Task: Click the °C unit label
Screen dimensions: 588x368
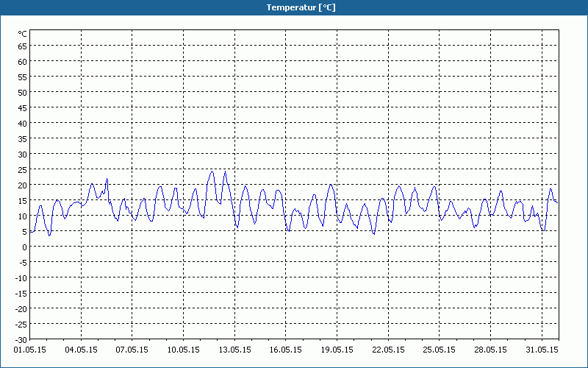Action: pos(23,34)
